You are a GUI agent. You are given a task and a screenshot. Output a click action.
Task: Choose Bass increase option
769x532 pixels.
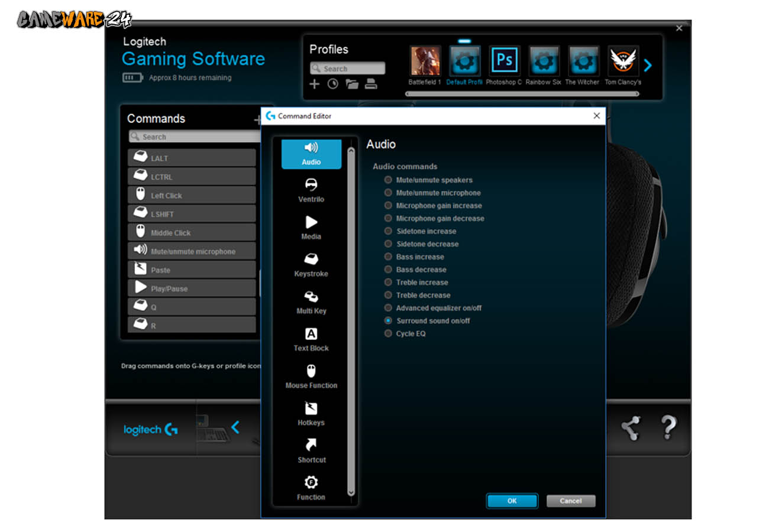pos(388,257)
